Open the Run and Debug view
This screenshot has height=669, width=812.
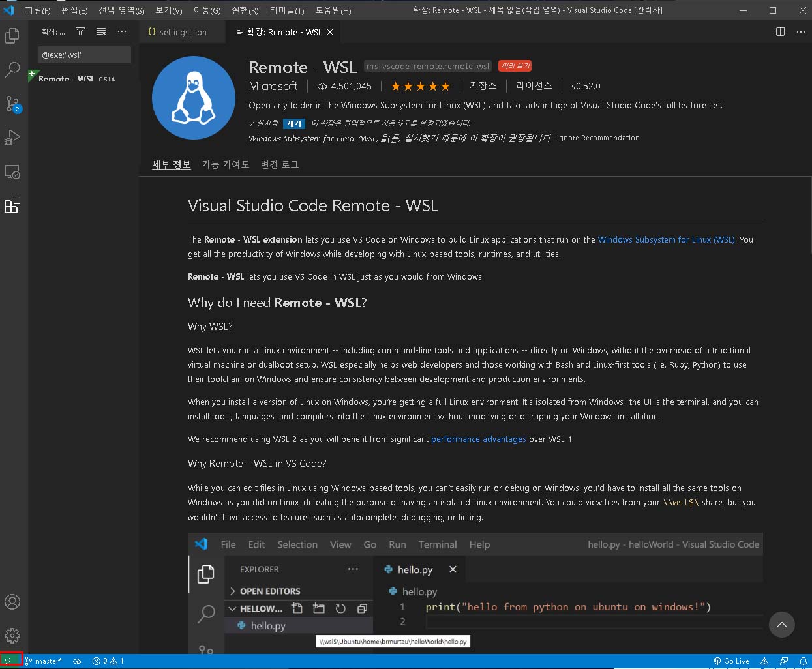point(12,138)
